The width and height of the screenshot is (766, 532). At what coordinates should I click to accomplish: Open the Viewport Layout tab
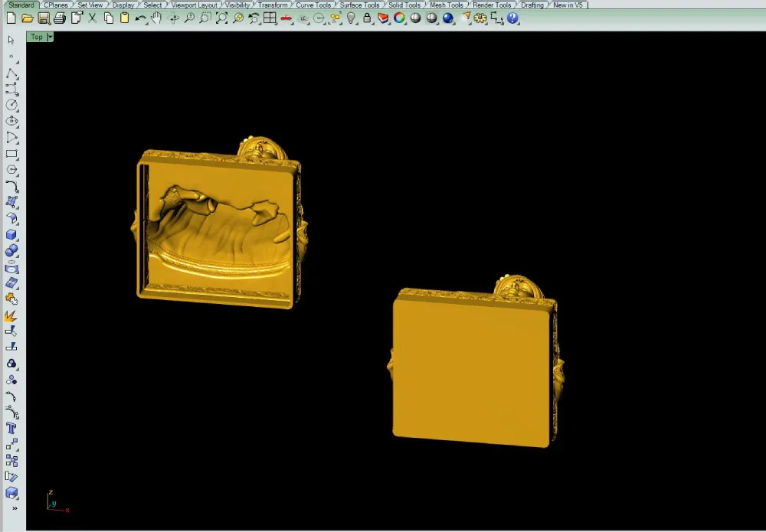pos(195,5)
